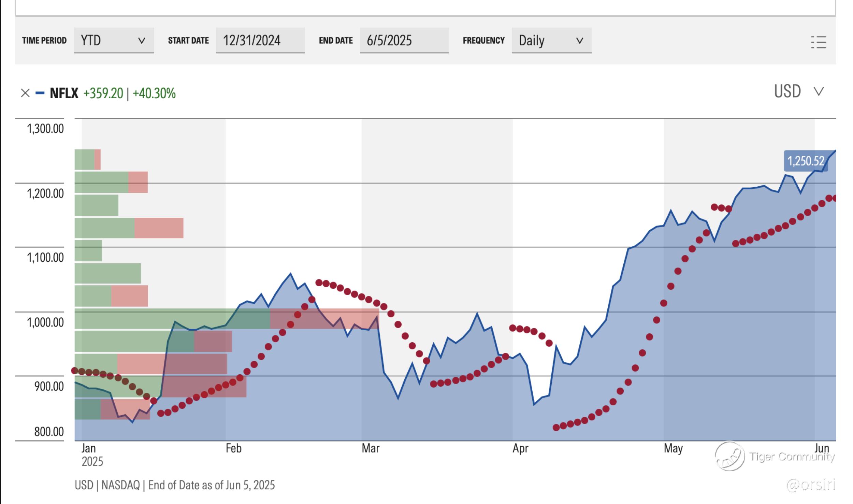853x504 pixels.
Task: Click the chevron arrow beside USD
Action: [819, 91]
